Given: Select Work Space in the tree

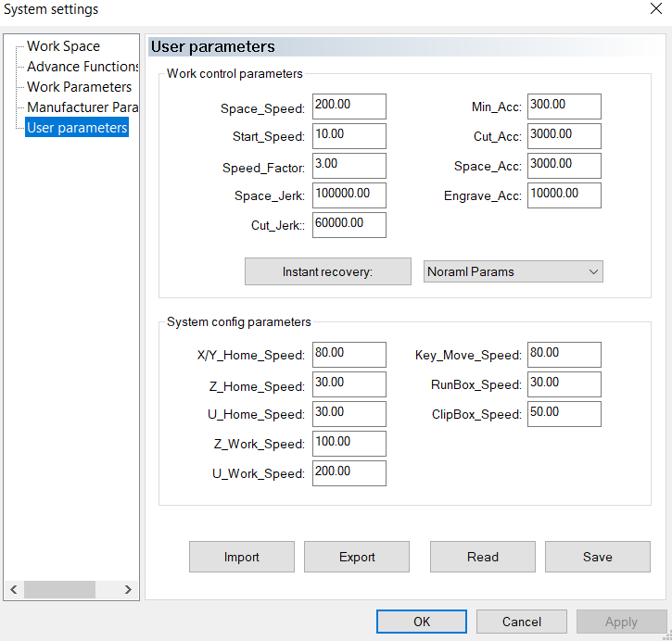Looking at the screenshot, I should click(x=63, y=46).
